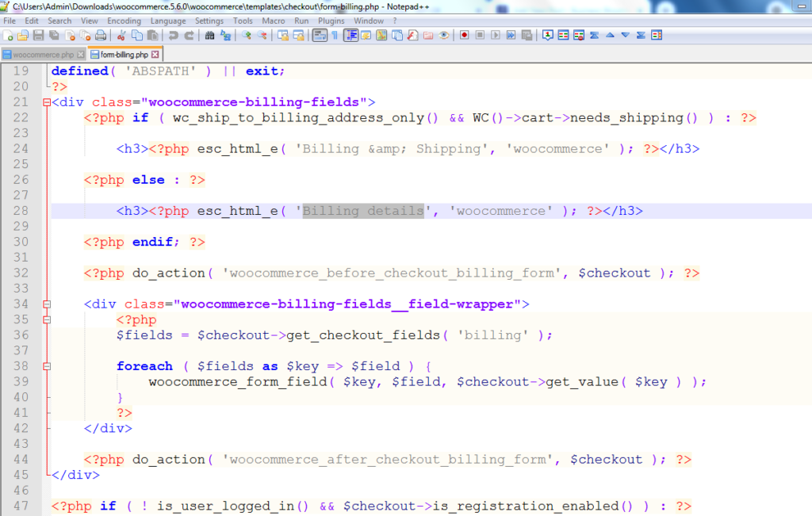Open the Tools menu
Viewport: 812px width, 516px height.
pos(243,21)
